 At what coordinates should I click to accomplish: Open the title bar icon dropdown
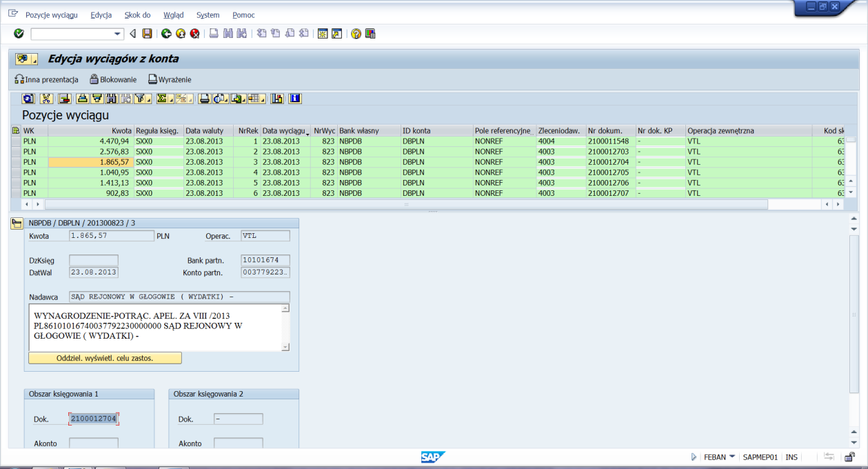pyautogui.click(x=34, y=60)
